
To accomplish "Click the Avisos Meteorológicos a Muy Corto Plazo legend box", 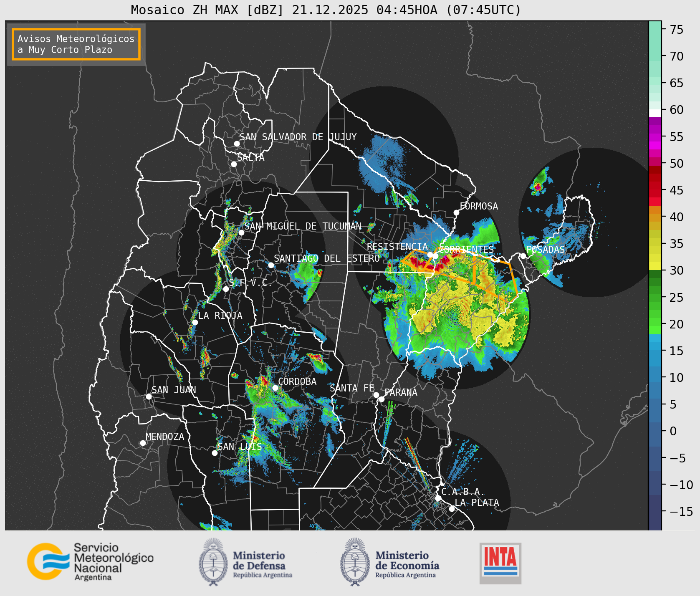I will [x=76, y=44].
